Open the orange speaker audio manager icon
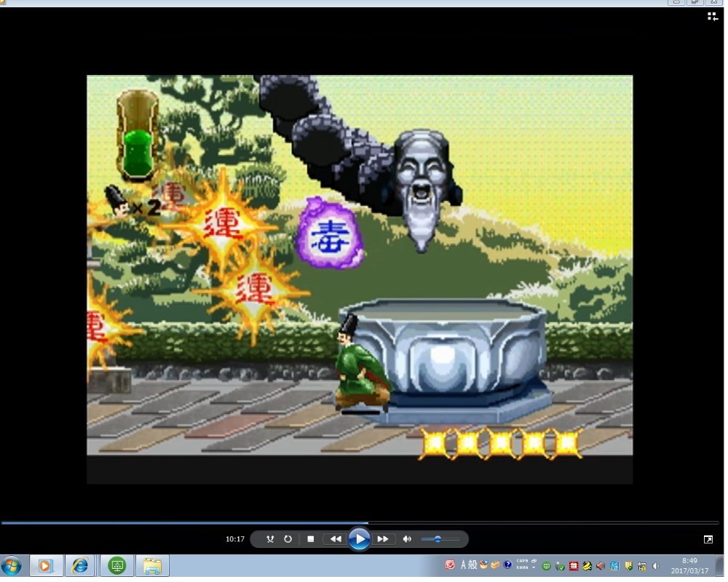The width and height of the screenshot is (728, 582). [x=601, y=566]
